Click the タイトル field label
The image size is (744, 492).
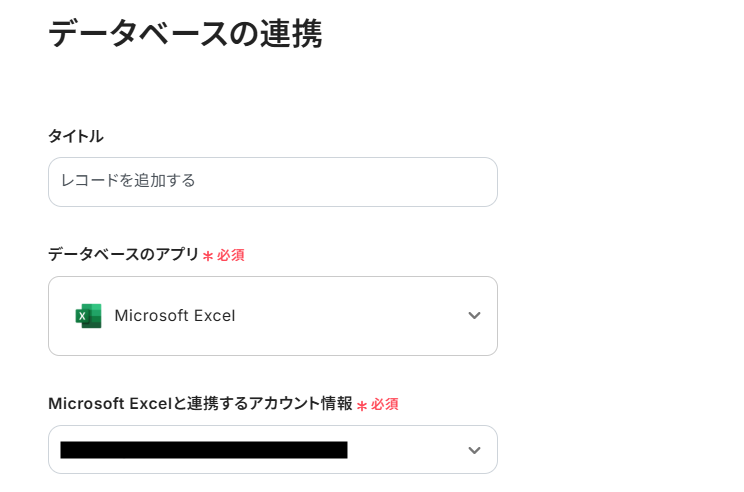[76, 136]
